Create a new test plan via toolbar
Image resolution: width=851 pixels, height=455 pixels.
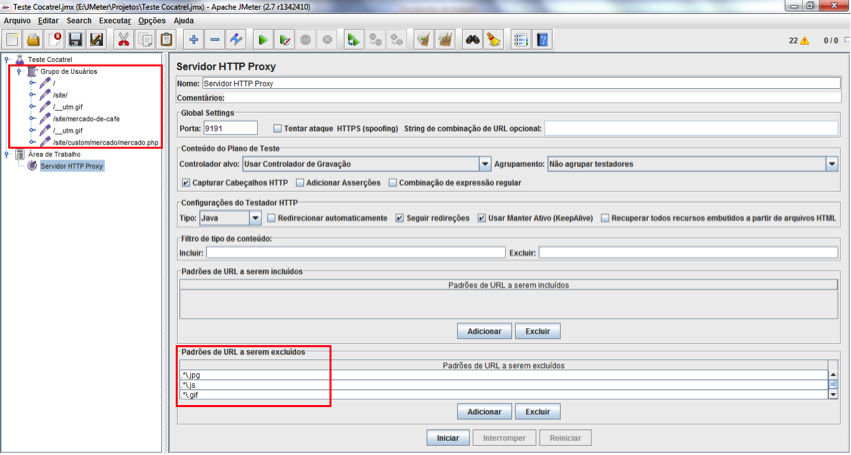click(12, 40)
